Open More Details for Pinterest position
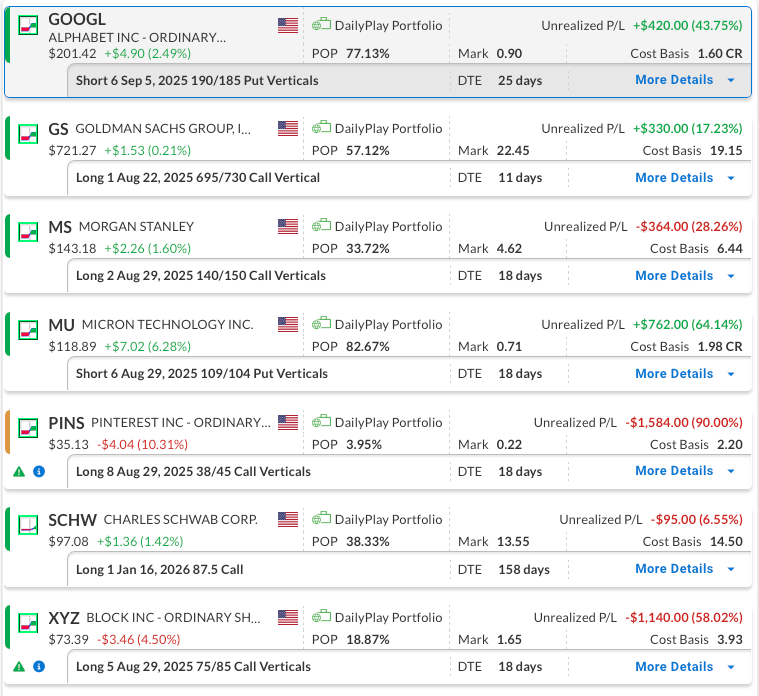Screen dimensions: 759x696 (674, 470)
